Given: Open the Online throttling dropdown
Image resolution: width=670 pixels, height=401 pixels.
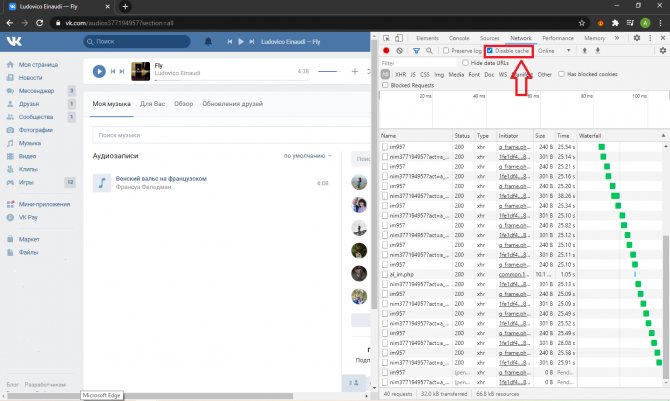Looking at the screenshot, I should point(554,50).
